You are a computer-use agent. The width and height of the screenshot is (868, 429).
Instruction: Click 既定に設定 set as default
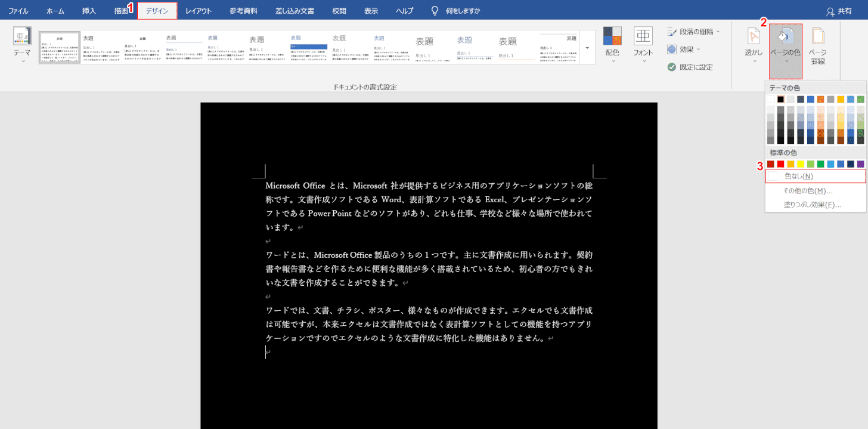(x=690, y=67)
